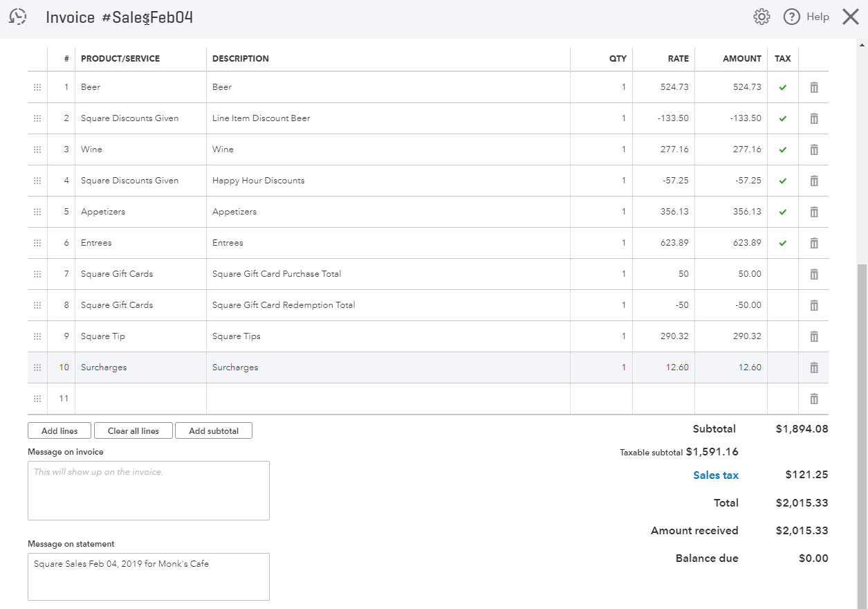Open the recent transactions clock icon
868x609 pixels.
pyautogui.click(x=18, y=17)
